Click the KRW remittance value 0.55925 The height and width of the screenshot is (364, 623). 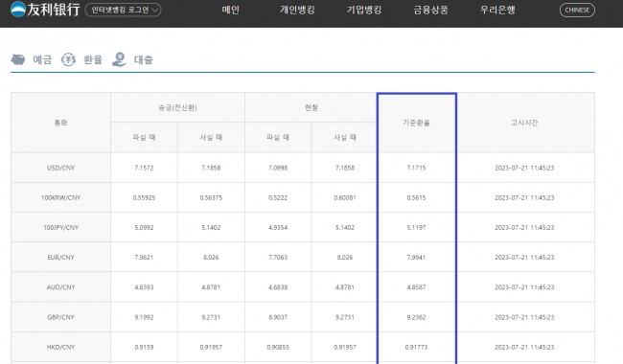[x=144, y=197]
